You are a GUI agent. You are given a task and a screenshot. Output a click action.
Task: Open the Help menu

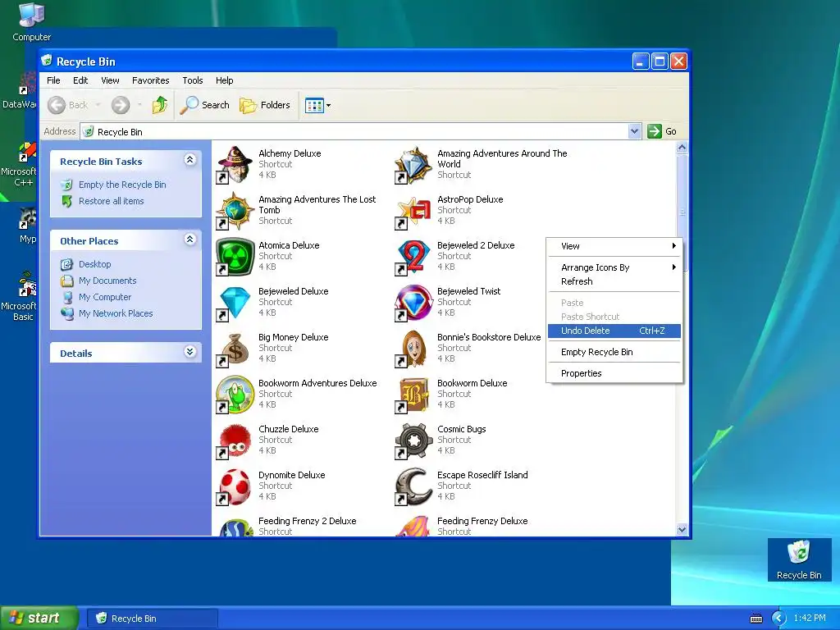click(225, 80)
